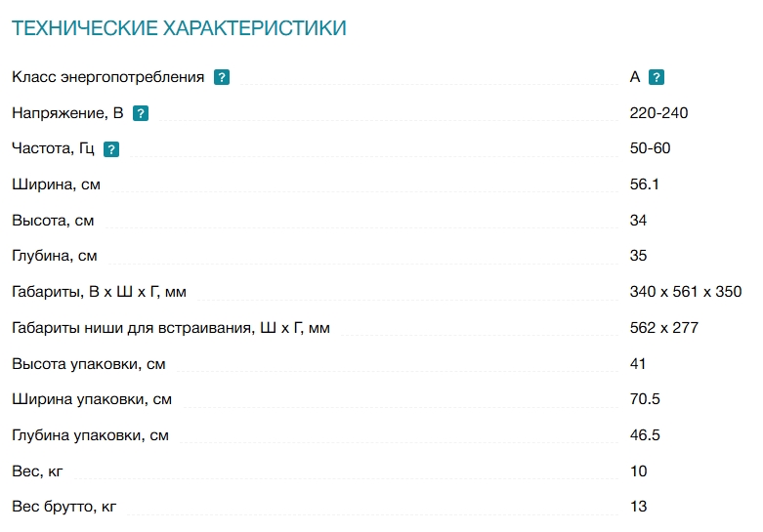Click the Ширина, см label
Image resolution: width=763 pixels, height=532 pixels.
tap(56, 184)
